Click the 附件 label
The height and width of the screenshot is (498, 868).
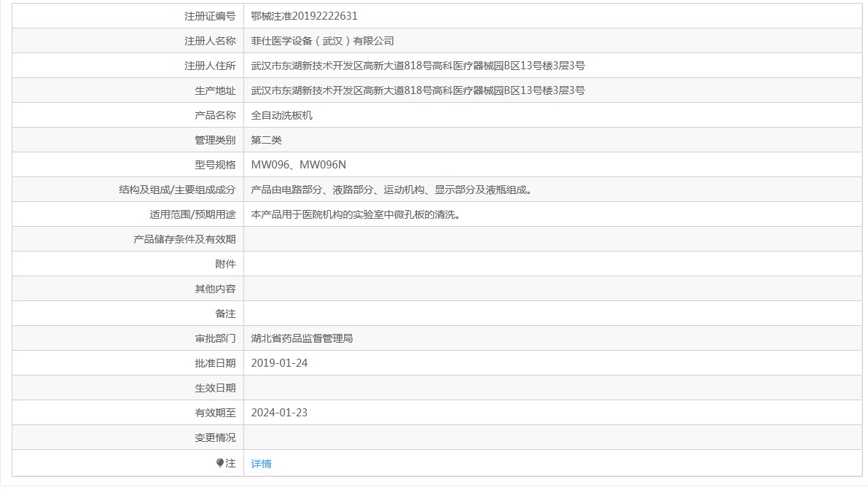(225, 264)
